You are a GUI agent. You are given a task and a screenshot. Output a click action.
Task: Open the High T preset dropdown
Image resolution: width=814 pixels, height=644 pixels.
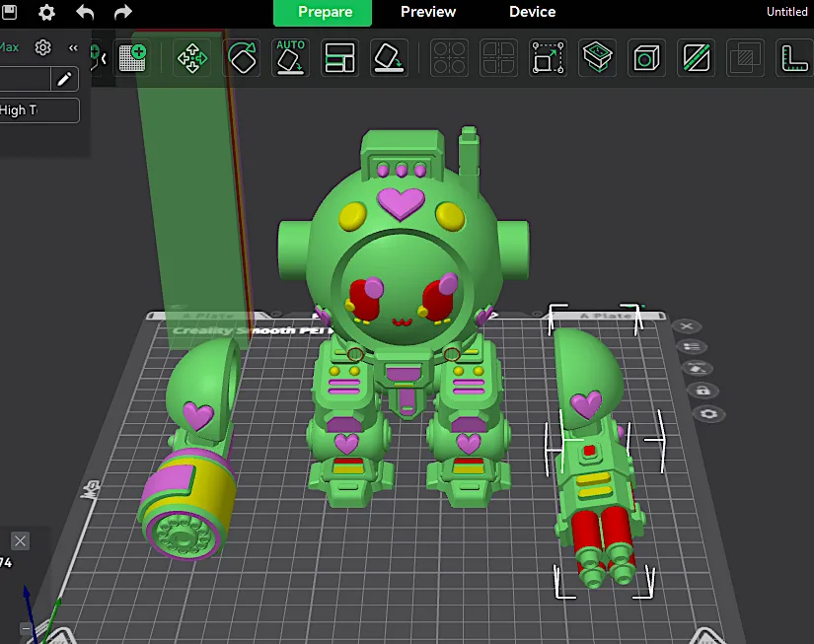pyautogui.click(x=39, y=110)
